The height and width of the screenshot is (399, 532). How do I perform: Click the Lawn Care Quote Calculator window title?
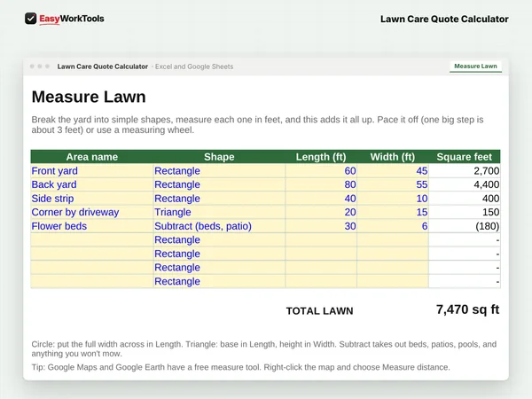(103, 66)
